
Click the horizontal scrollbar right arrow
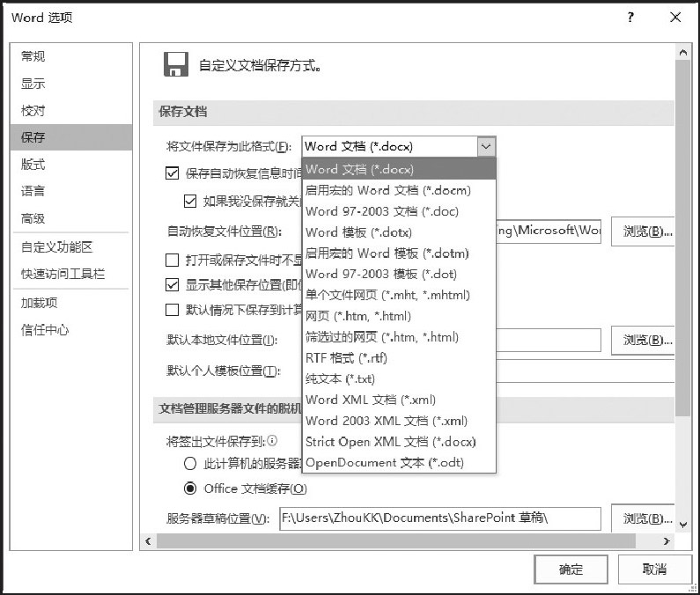(x=667, y=541)
